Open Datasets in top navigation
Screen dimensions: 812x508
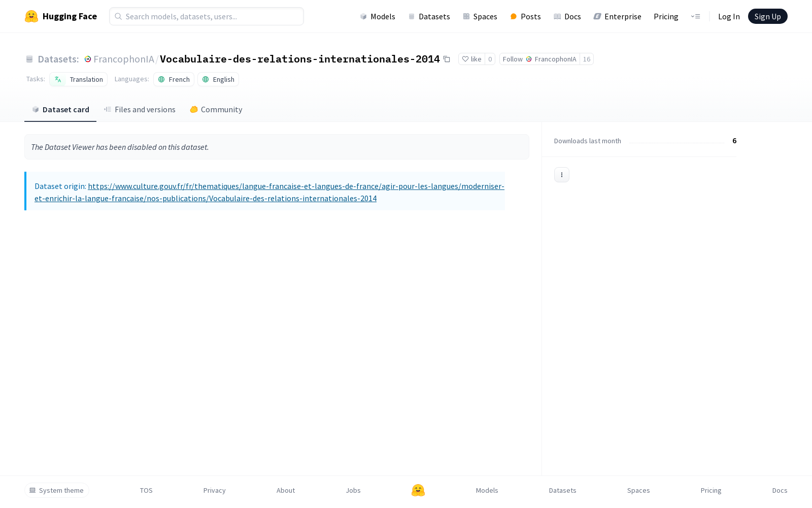429,16
